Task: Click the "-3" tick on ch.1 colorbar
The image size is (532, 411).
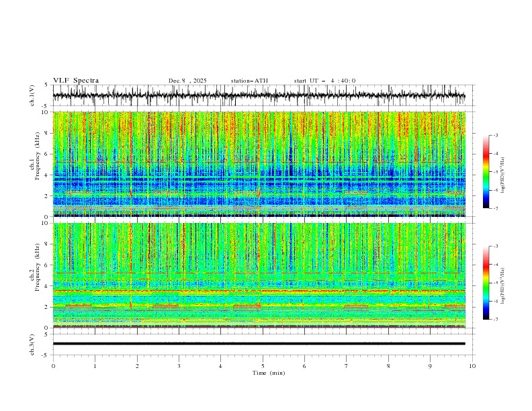Action: [x=496, y=136]
